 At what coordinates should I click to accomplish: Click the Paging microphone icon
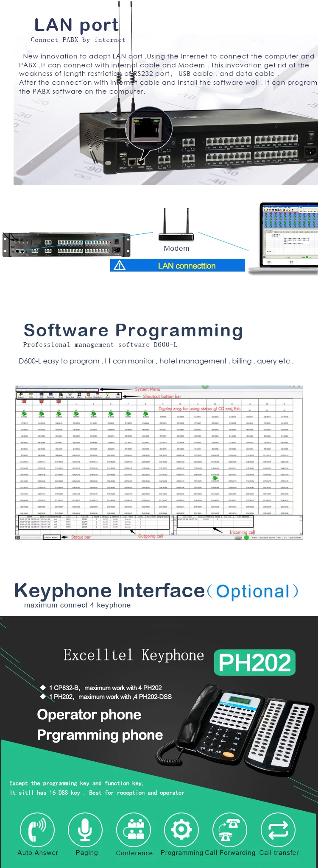pos(85,830)
